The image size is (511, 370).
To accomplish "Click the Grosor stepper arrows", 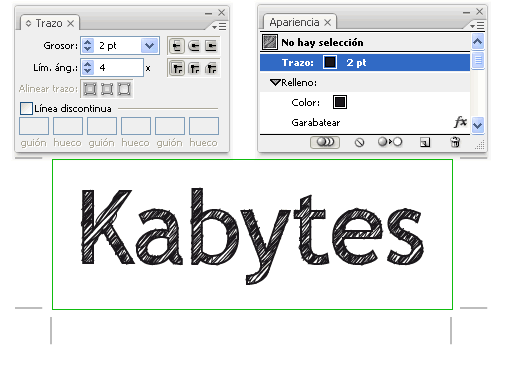I will pos(88,46).
